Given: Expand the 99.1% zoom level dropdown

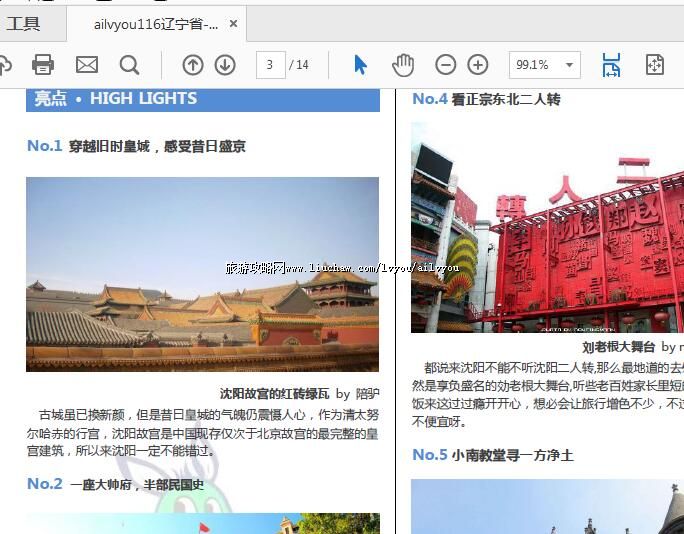Looking at the screenshot, I should (570, 65).
